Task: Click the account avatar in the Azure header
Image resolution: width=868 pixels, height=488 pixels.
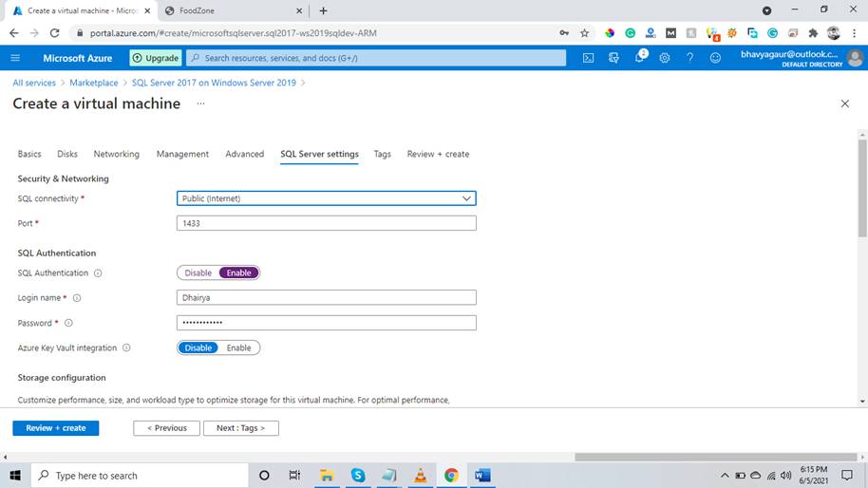Action: pyautogui.click(x=855, y=58)
